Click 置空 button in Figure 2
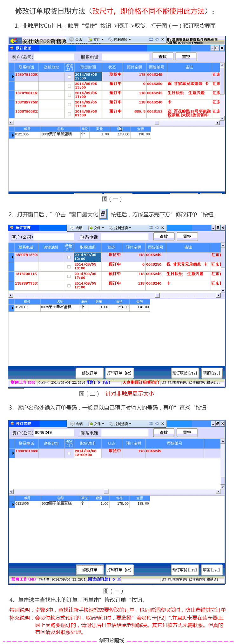236x644 pixels. [x=187, y=236]
